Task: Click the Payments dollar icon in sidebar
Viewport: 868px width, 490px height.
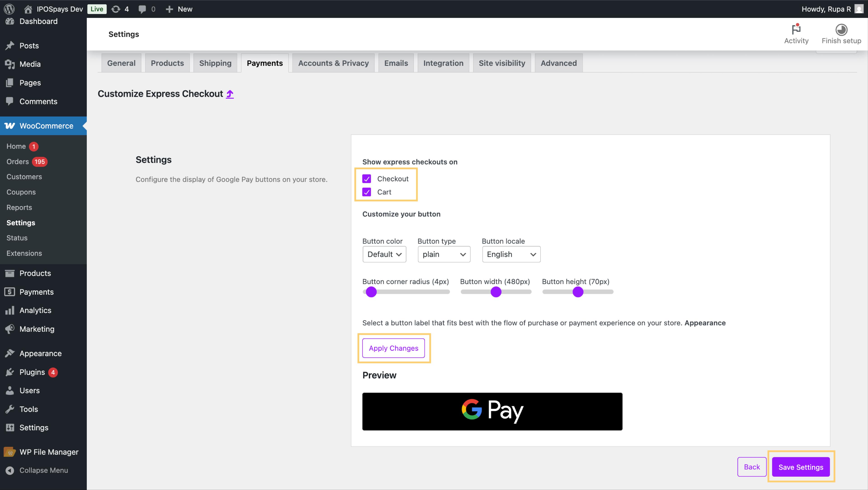Action: click(x=10, y=292)
